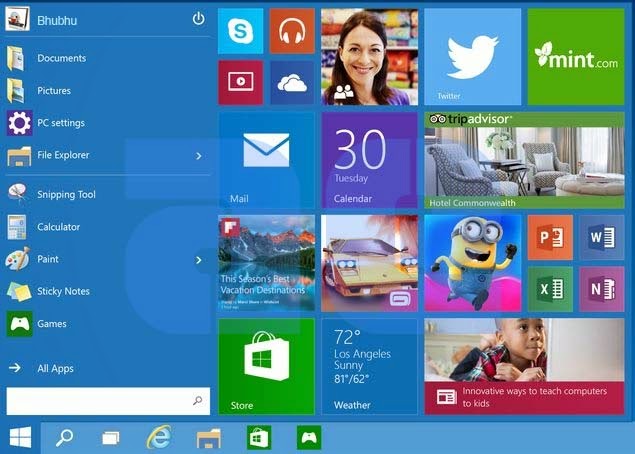The height and width of the screenshot is (454, 635).
Task: Expand the Paint jump list arrow
Action: tap(198, 260)
